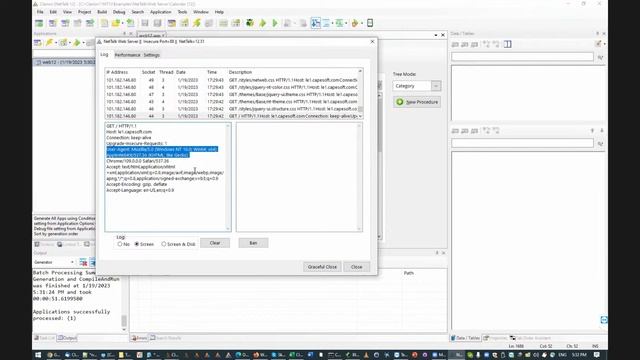Image resolution: width=640 pixels, height=360 pixels.
Task: Select the Output tab at bottom left
Action: [67, 338]
